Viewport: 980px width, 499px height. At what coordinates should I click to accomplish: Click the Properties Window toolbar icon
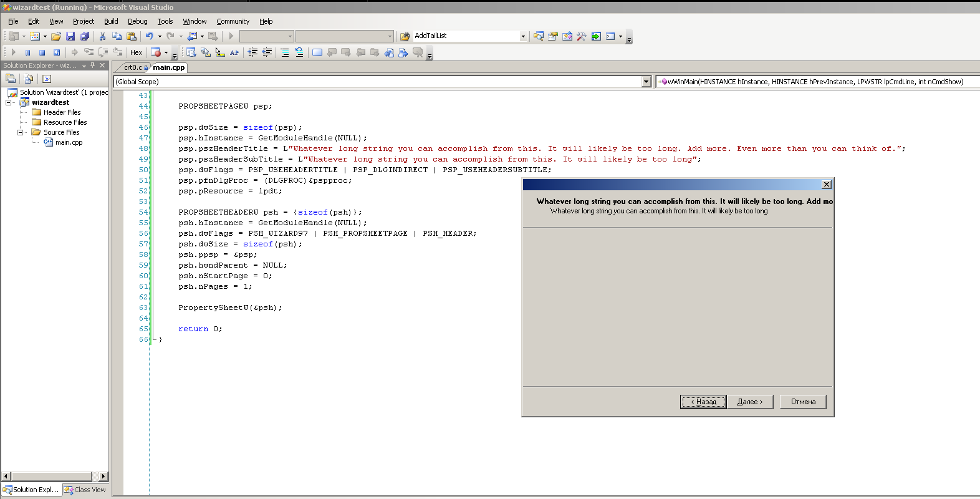point(552,36)
